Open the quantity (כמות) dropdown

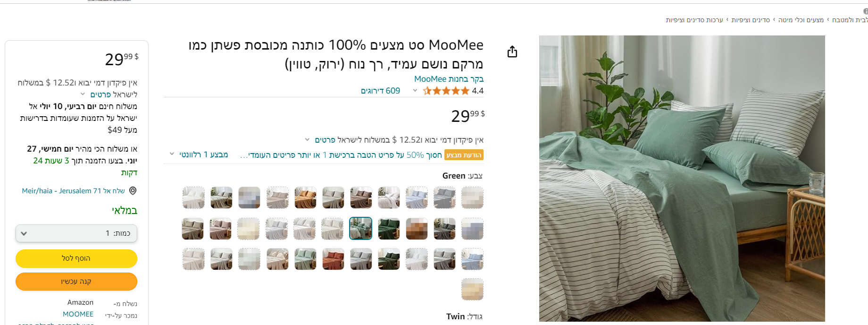(76, 233)
